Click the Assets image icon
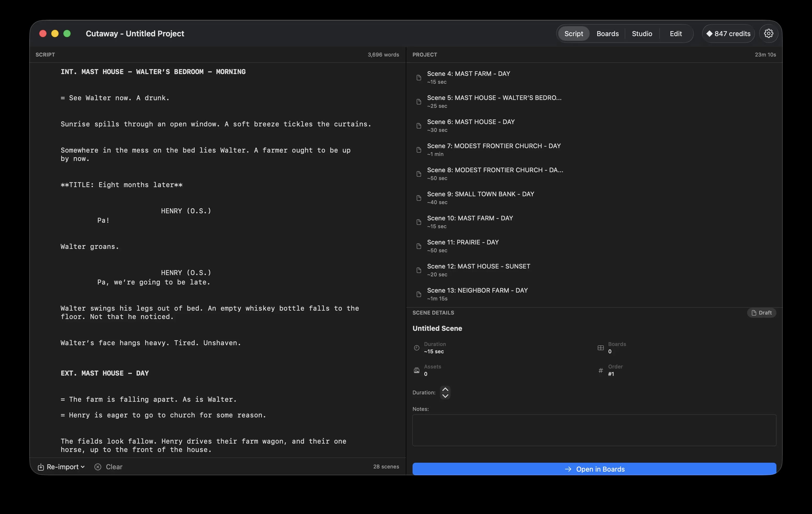812x514 pixels. (416, 370)
